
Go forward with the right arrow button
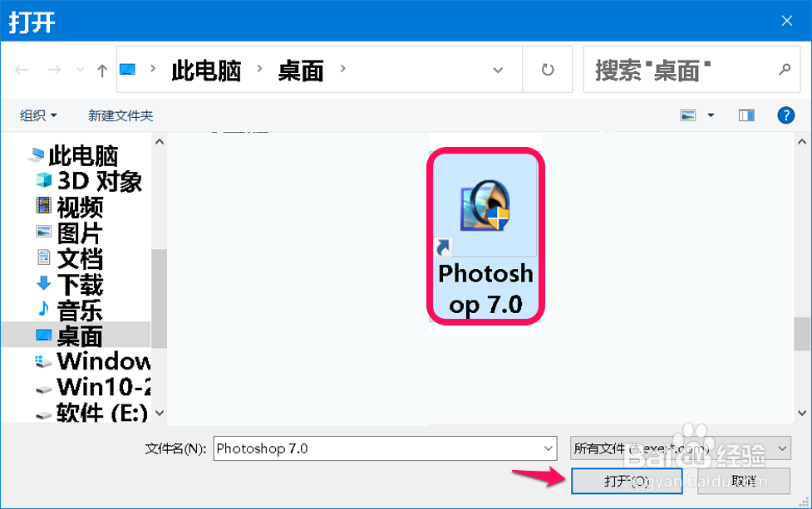tap(54, 69)
